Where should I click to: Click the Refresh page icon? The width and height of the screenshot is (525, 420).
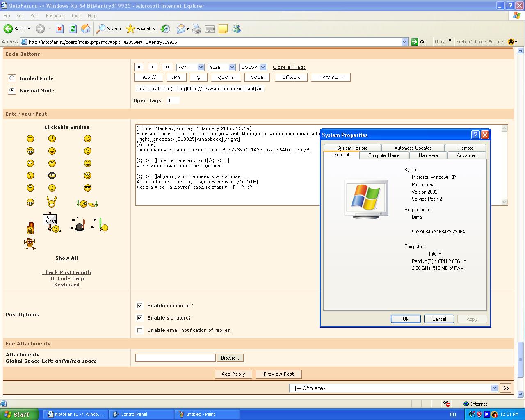73,29
